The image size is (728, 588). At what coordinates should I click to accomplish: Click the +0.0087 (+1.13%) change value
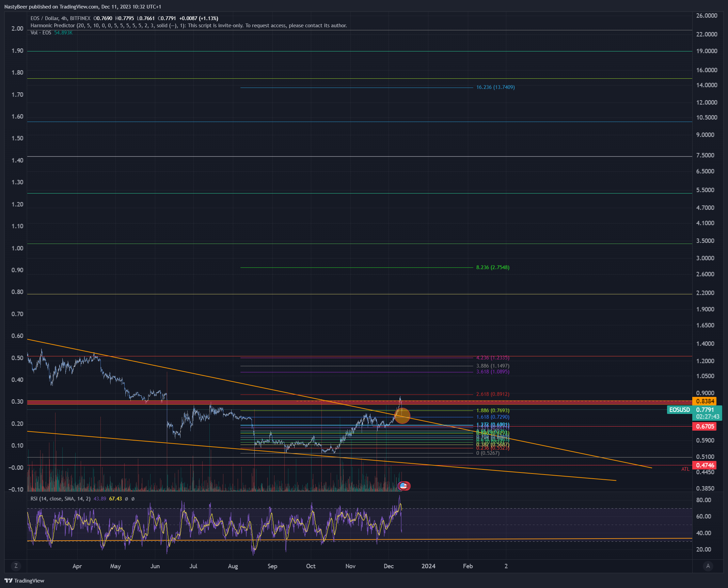[199, 18]
